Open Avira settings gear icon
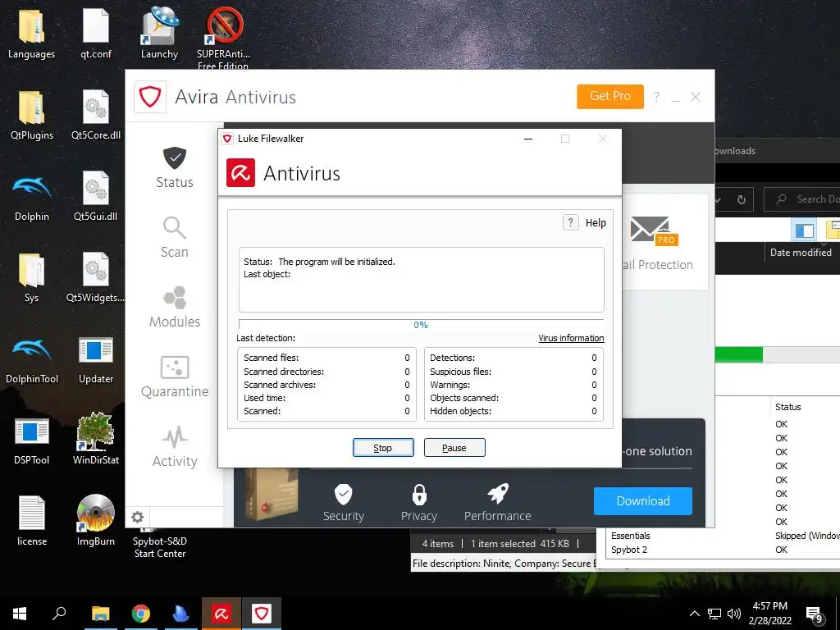 pyautogui.click(x=138, y=517)
